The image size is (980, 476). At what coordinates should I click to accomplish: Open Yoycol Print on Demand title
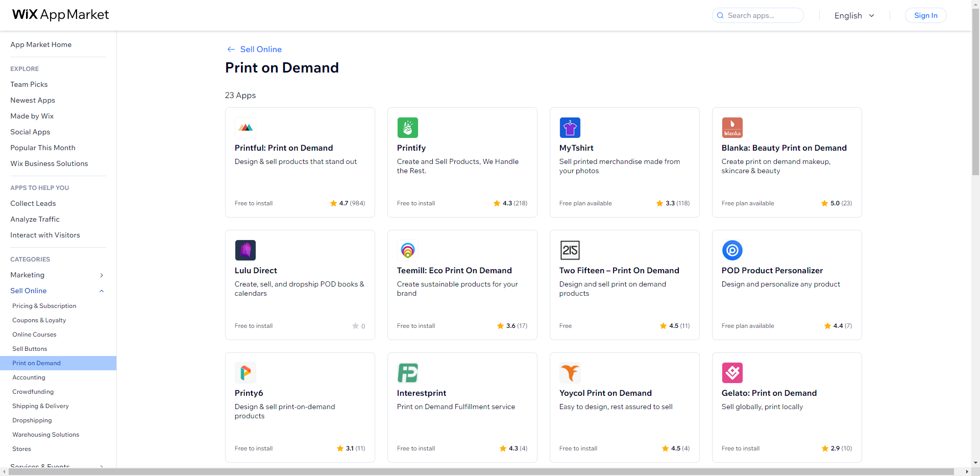(x=605, y=393)
